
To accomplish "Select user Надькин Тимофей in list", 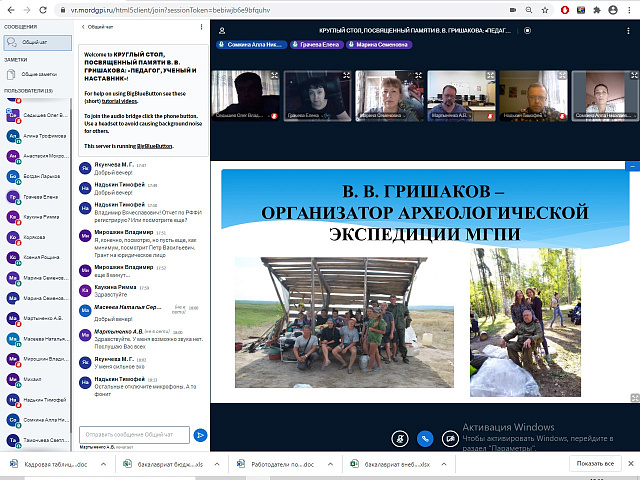I will (38, 400).
